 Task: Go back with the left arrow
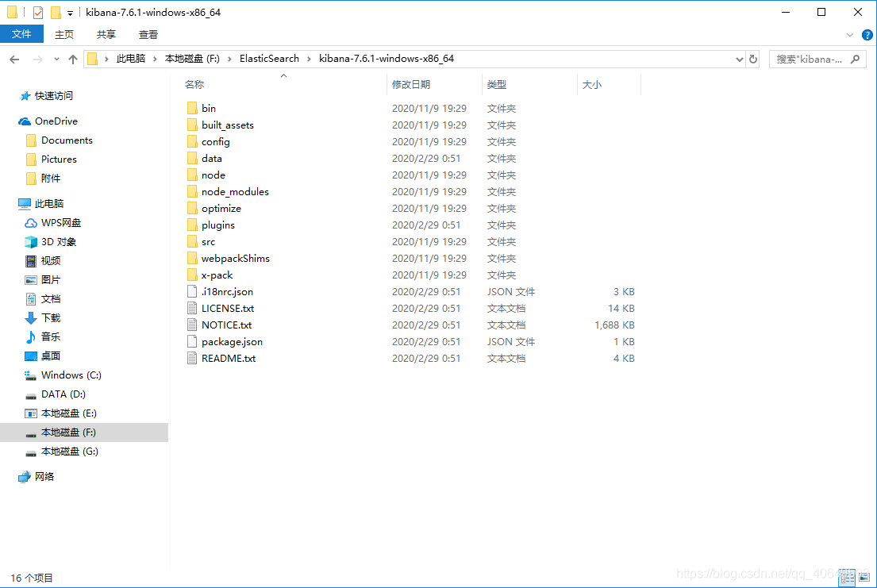click(x=14, y=59)
